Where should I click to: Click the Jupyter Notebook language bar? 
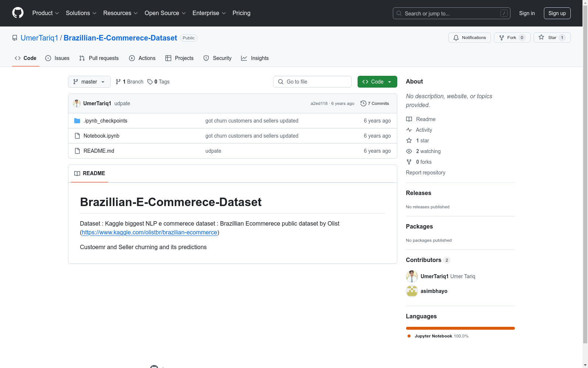point(460,328)
